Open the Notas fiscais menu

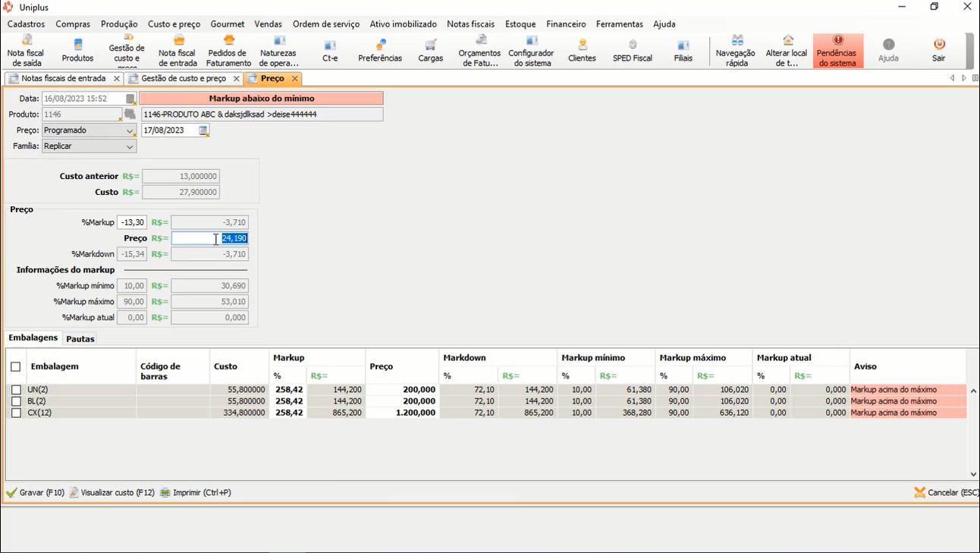point(470,24)
